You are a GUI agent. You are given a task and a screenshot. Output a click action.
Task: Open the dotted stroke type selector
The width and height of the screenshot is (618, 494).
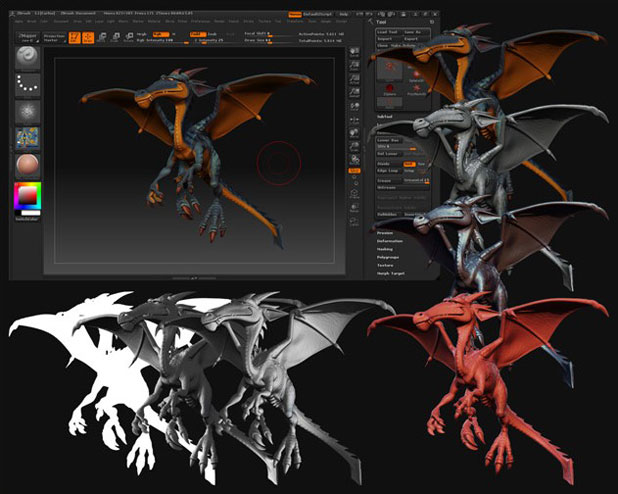(28, 84)
